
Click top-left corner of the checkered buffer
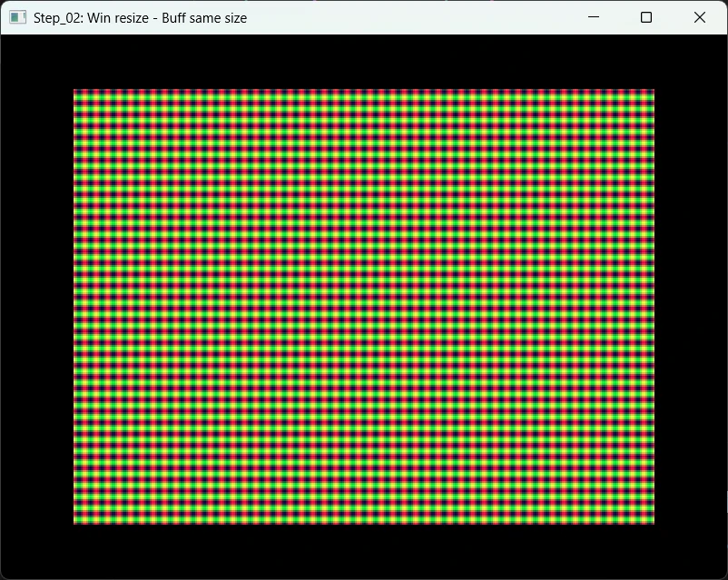click(76, 92)
